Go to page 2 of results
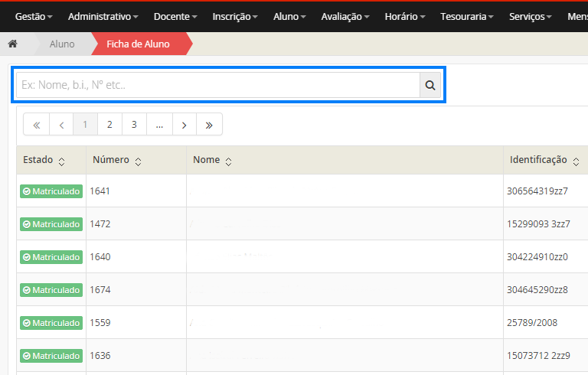588x375 pixels. (x=109, y=124)
